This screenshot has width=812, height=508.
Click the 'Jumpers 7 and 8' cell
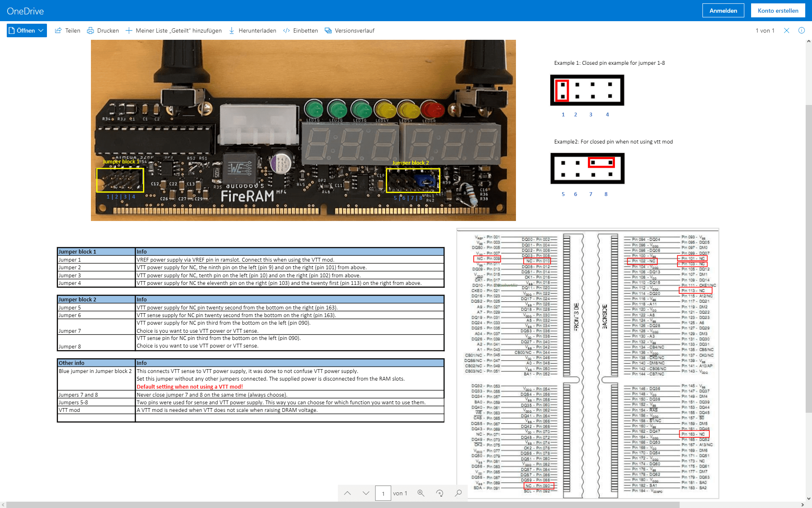[96, 395]
